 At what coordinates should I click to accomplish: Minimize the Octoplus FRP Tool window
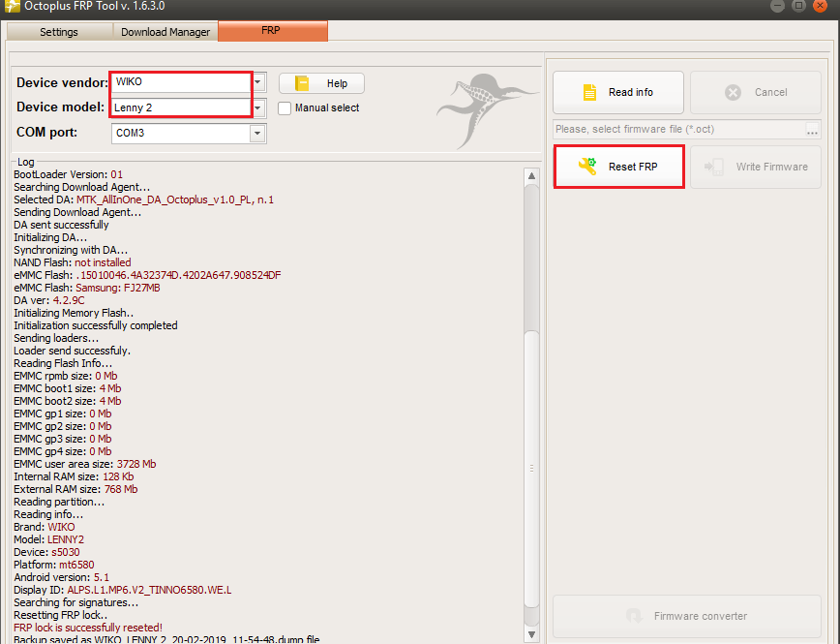pos(777,6)
